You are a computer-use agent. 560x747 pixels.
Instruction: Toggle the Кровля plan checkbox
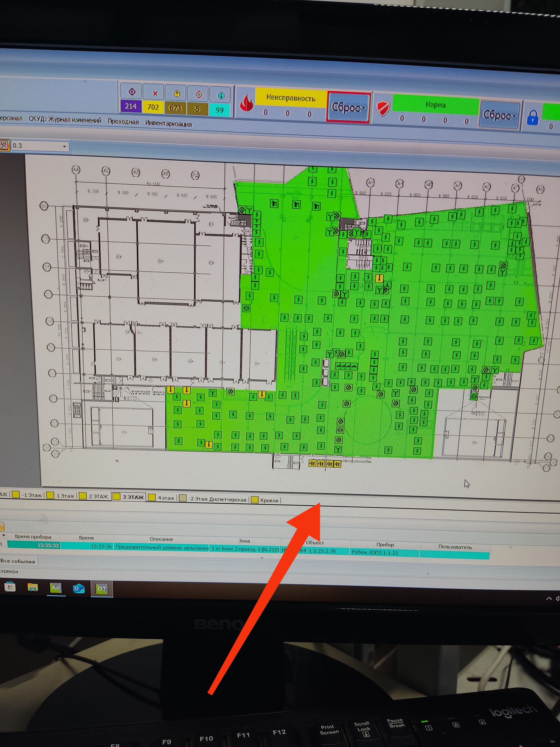(x=255, y=500)
